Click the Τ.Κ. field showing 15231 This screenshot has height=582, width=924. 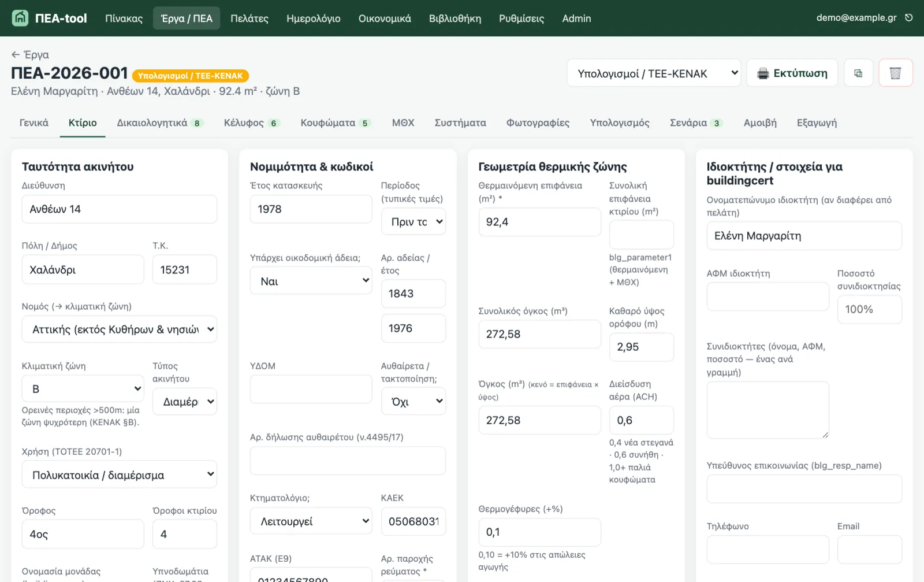tap(185, 269)
